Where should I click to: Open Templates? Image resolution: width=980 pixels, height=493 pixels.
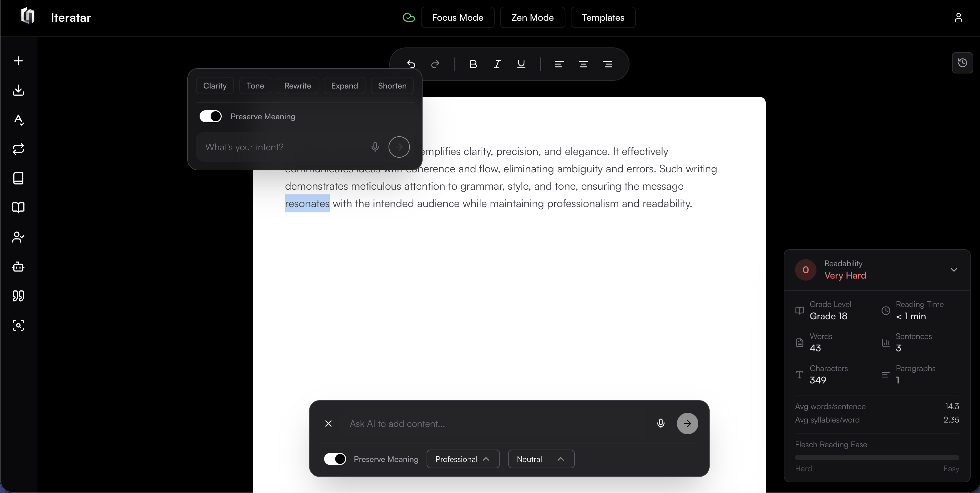pos(602,17)
